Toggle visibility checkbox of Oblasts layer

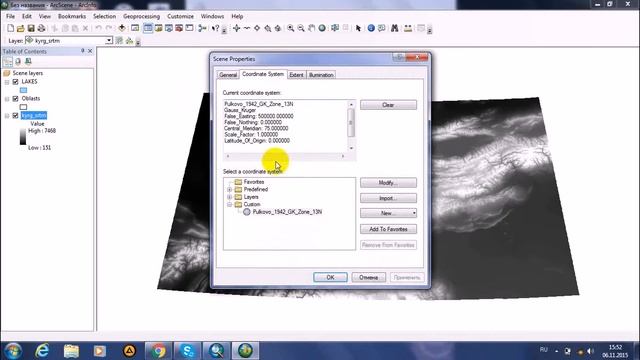[16, 99]
